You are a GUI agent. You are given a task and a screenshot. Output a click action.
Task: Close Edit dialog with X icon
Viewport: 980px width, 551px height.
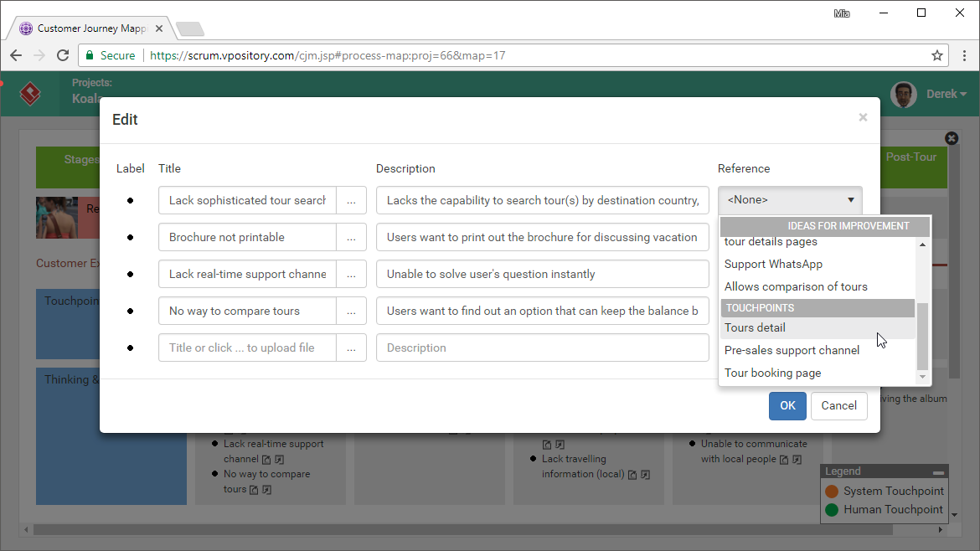click(863, 117)
